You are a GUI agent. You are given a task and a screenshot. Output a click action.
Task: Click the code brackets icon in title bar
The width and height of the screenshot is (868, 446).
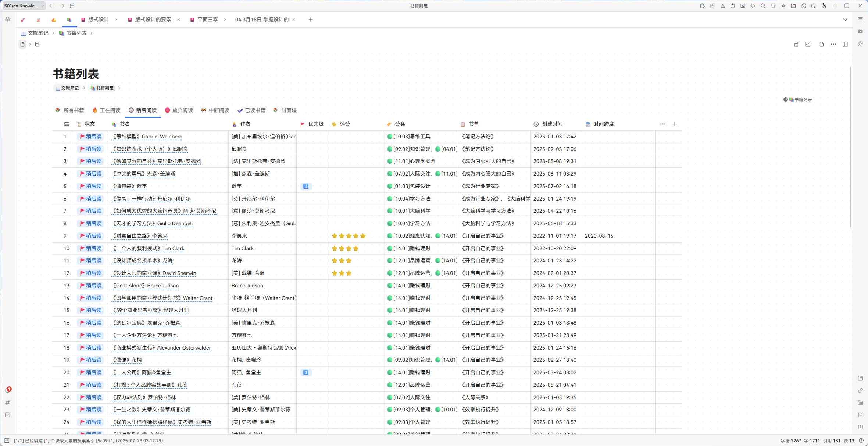(x=753, y=6)
